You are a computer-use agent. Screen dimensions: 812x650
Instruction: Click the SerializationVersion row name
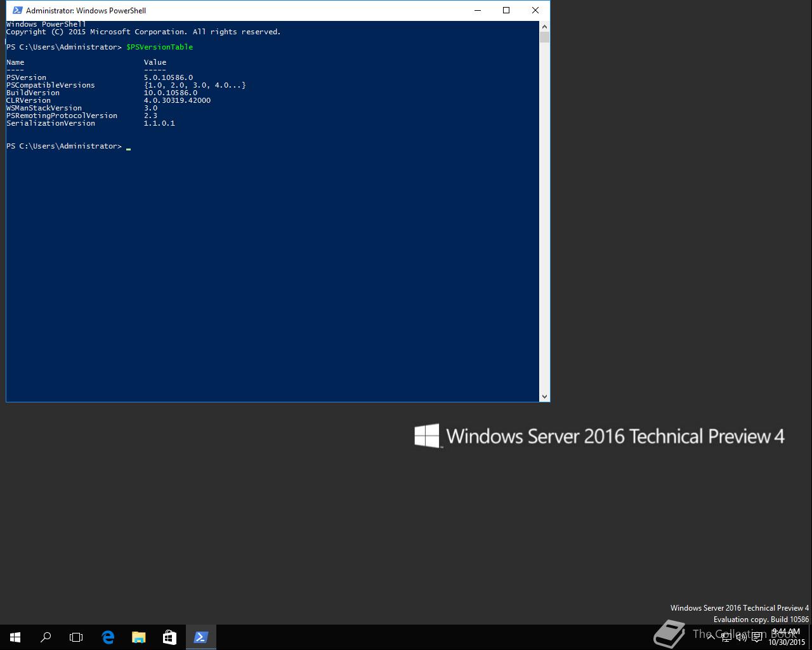click(51, 123)
